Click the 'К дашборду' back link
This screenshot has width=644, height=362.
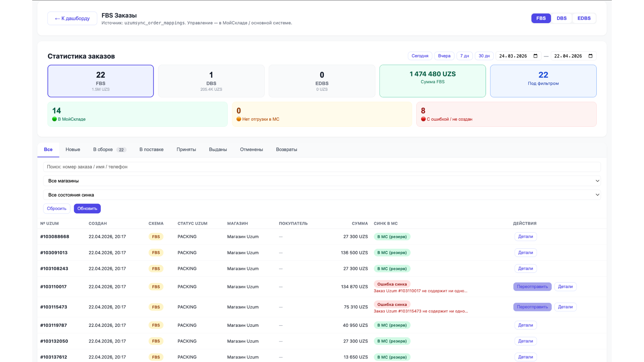pos(72,18)
